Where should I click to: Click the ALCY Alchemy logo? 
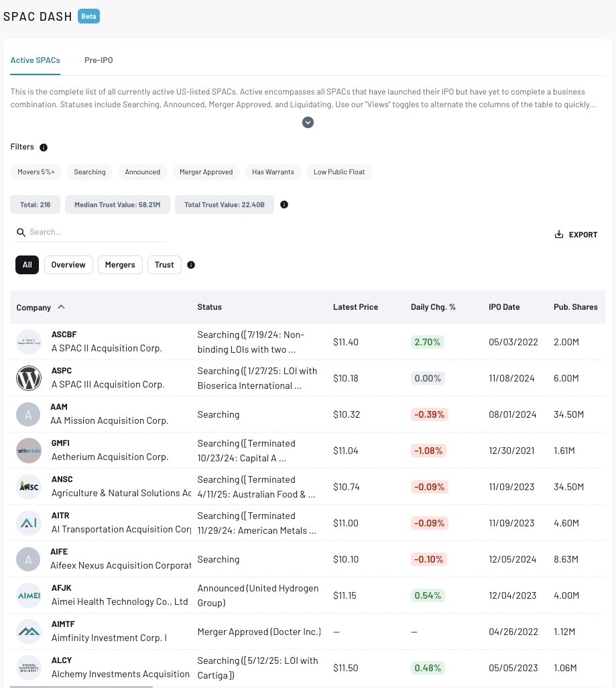click(29, 668)
